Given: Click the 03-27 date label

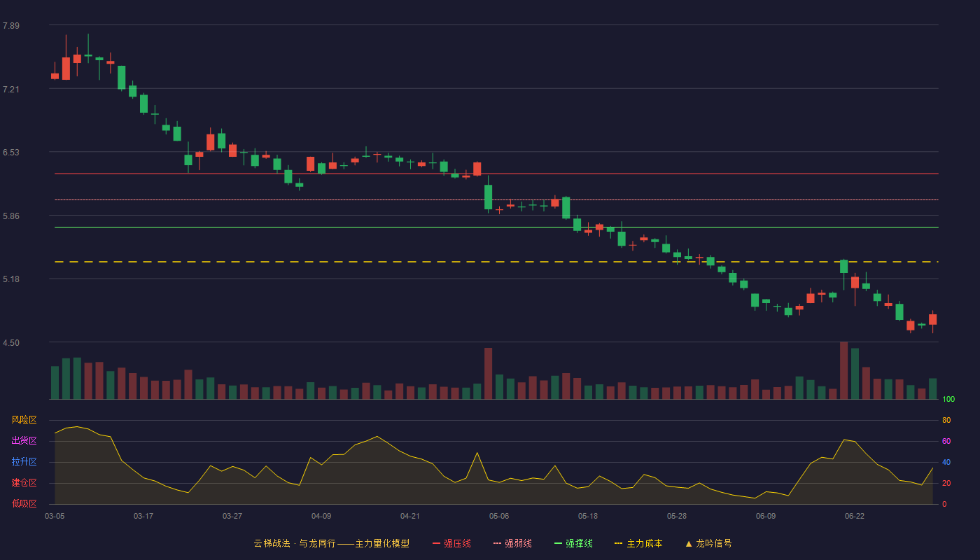Looking at the screenshot, I should (x=232, y=516).
